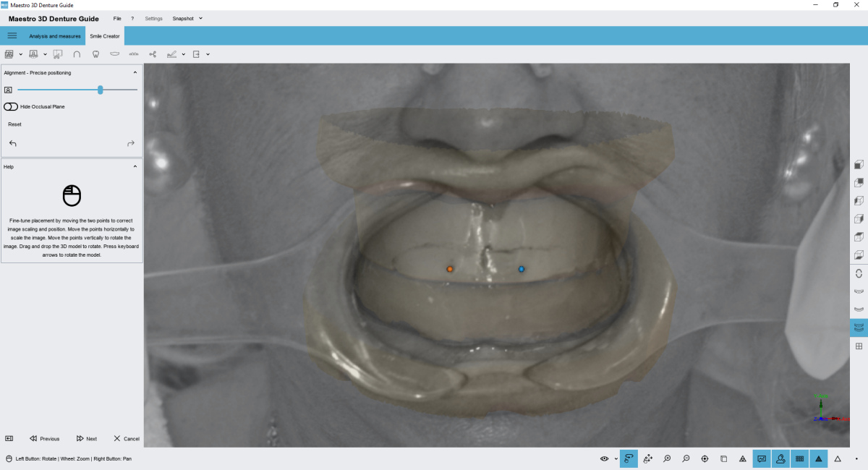Click the Previous button
The height and width of the screenshot is (470, 868).
click(x=44, y=438)
